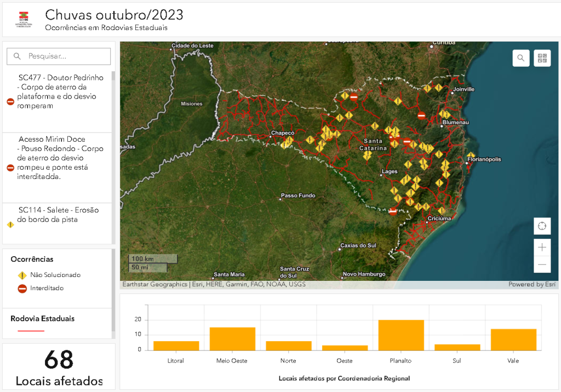Click the Powered by Esri link

click(x=531, y=284)
